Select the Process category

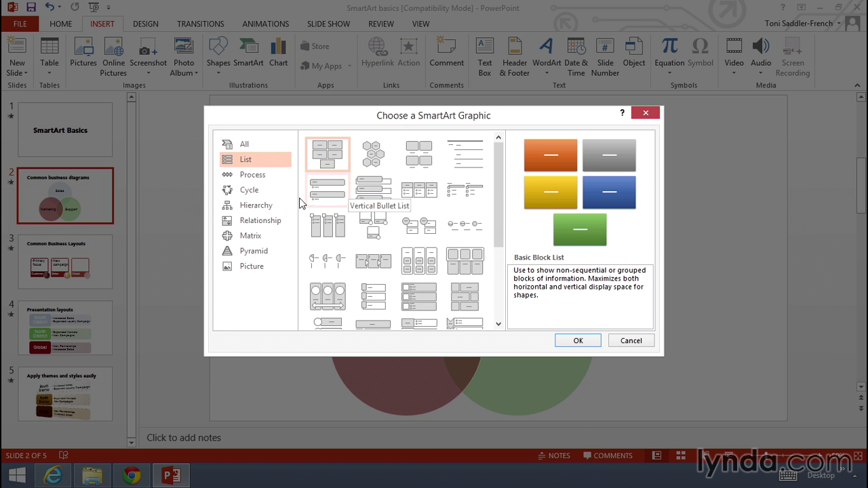pyautogui.click(x=256, y=174)
